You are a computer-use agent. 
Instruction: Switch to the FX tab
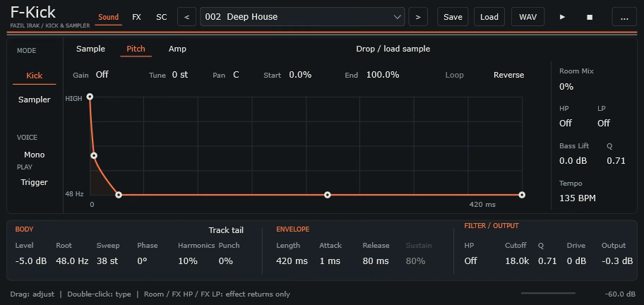click(x=136, y=17)
